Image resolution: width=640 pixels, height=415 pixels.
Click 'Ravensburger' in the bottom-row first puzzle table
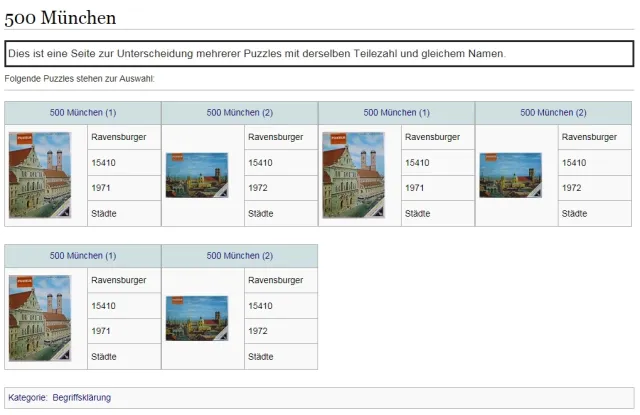[x=119, y=280]
